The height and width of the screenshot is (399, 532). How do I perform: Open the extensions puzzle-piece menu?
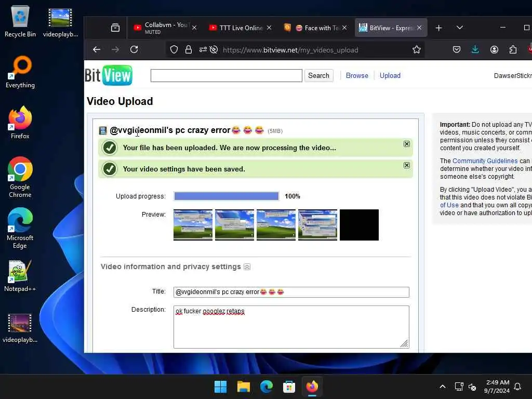(513, 49)
